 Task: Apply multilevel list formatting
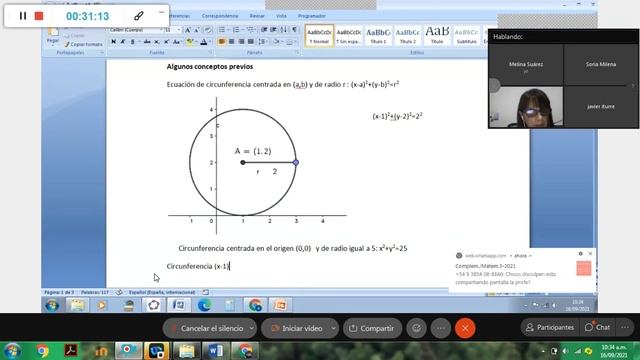click(251, 30)
